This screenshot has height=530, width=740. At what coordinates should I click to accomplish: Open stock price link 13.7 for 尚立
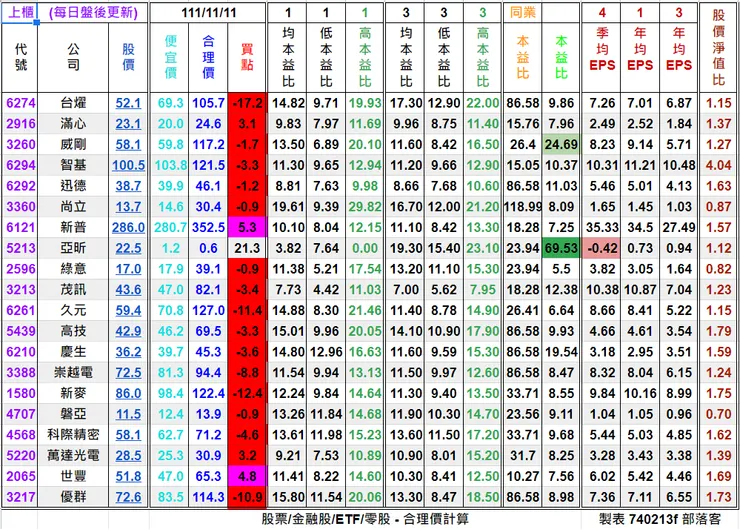(x=128, y=207)
